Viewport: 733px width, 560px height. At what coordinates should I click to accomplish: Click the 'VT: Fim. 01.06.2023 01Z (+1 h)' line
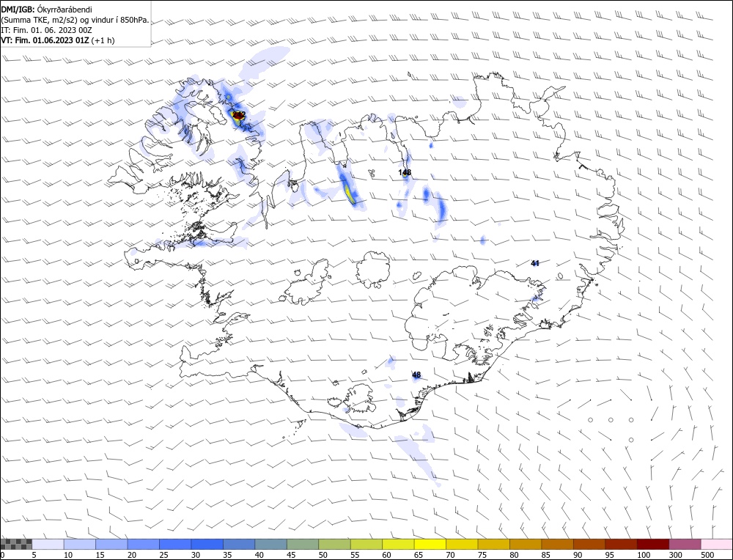click(x=57, y=40)
